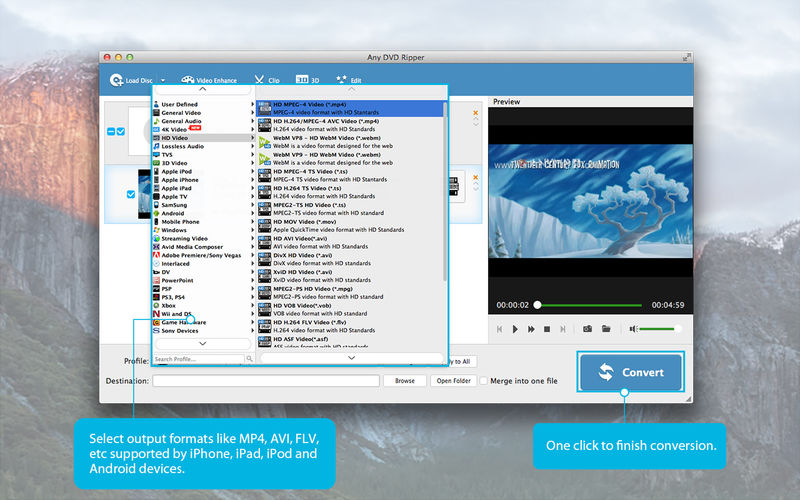Screen dimensions: 800x500
Task: Open the 3D settings tool
Action: pyautogui.click(x=307, y=80)
